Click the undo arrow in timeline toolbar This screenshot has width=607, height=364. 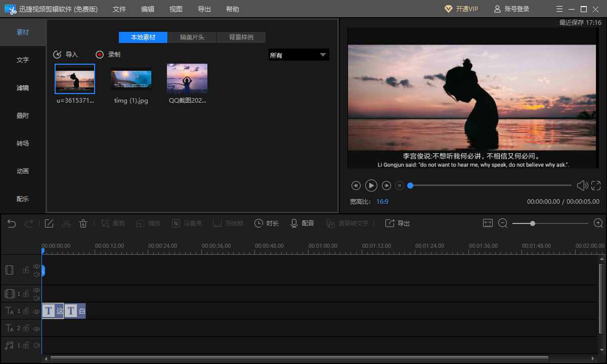[x=12, y=223]
